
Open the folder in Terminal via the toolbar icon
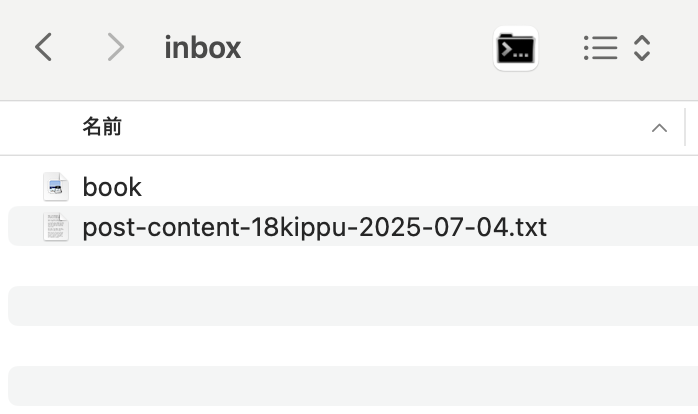(x=515, y=48)
